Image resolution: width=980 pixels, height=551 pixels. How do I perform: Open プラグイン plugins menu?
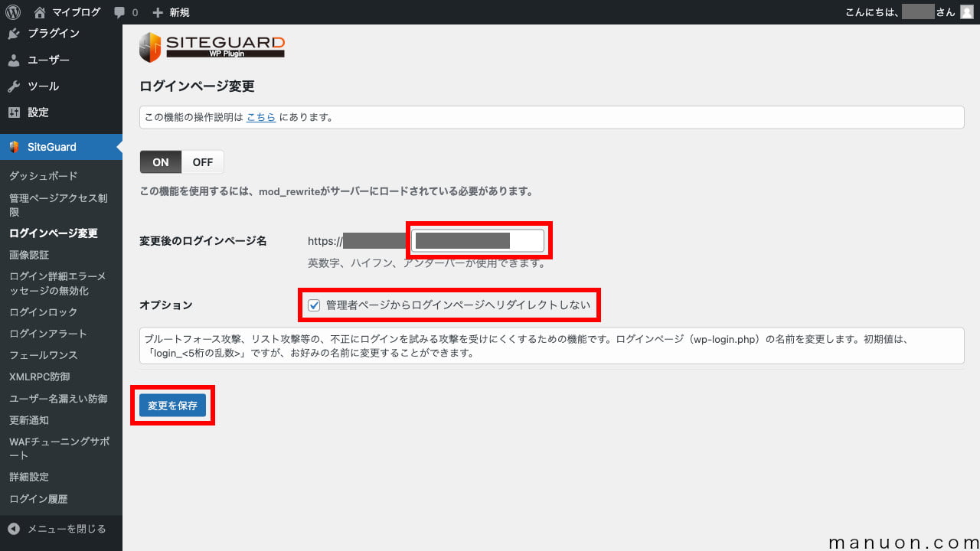pos(54,34)
